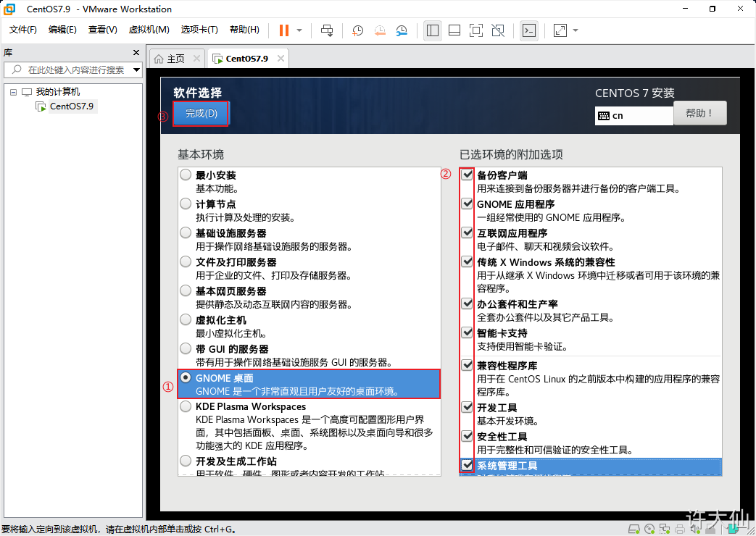756x536 pixels.
Task: Close the 主页 tab
Action: [196, 59]
